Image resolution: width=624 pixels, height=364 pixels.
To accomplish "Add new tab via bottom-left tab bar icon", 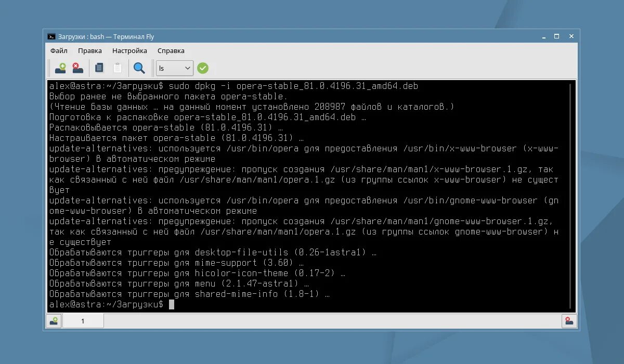I will 54,321.
